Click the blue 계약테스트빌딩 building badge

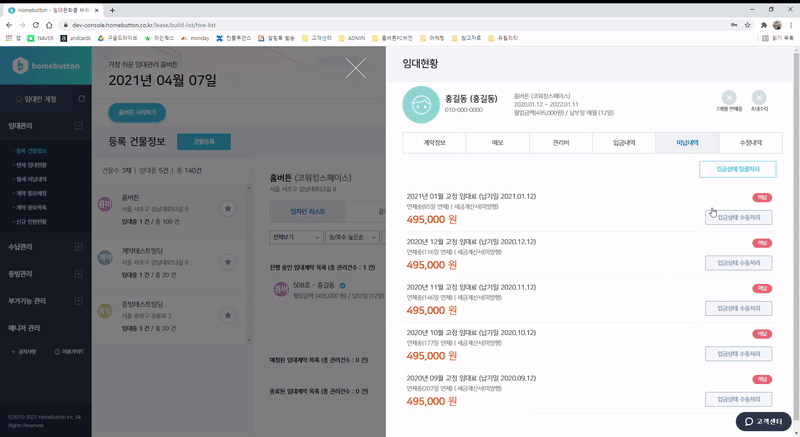click(105, 258)
